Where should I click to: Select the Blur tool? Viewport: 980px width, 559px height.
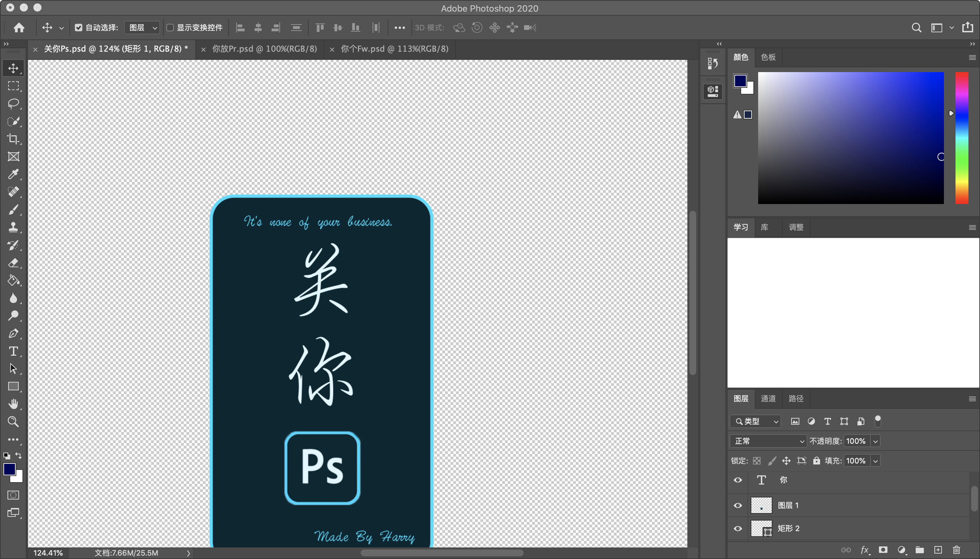point(14,298)
